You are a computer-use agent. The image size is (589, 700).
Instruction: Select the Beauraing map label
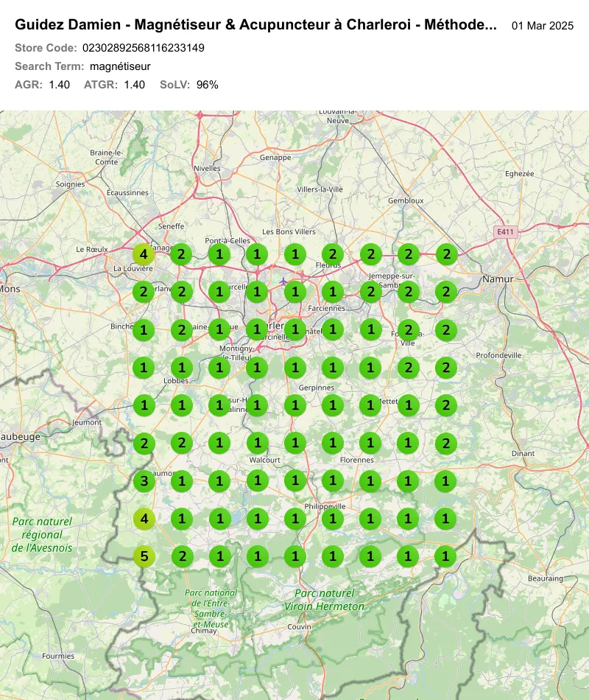[x=546, y=578]
